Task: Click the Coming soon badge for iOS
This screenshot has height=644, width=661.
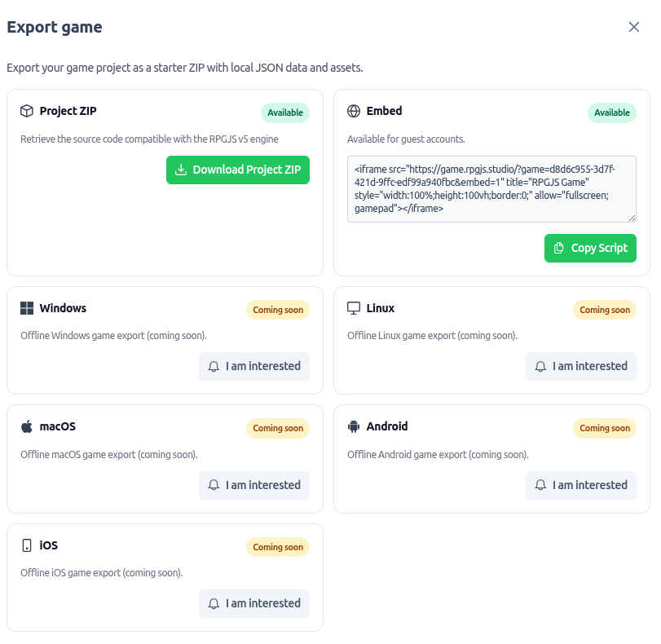Action: 277,547
